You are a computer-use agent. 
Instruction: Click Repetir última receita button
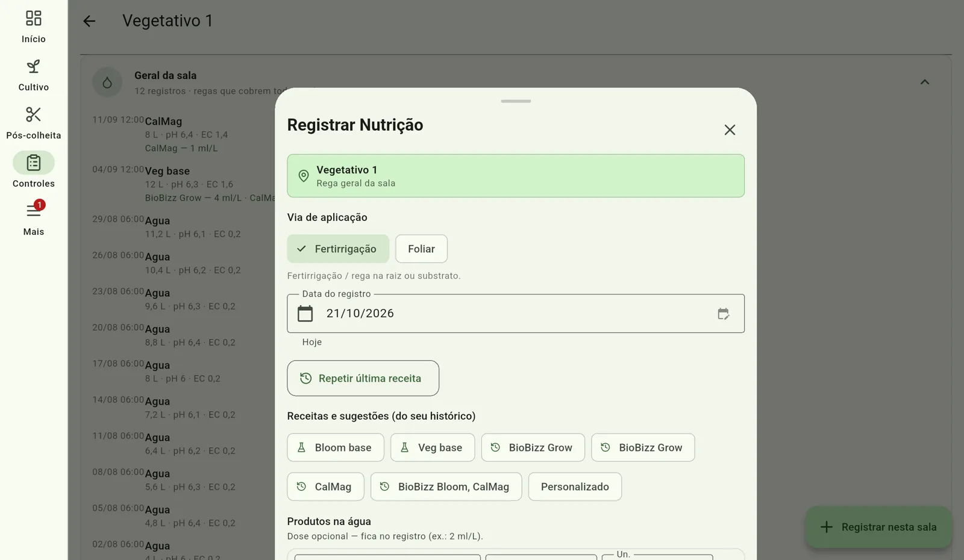point(363,378)
